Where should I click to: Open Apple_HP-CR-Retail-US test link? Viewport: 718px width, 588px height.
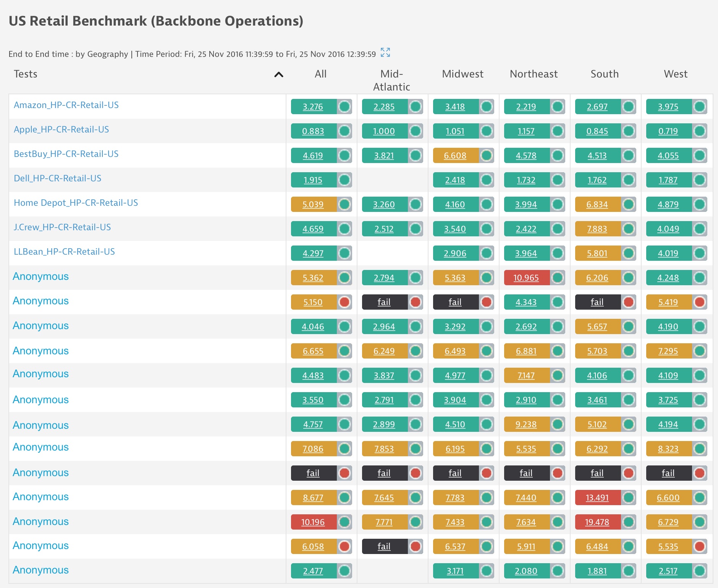coord(61,129)
